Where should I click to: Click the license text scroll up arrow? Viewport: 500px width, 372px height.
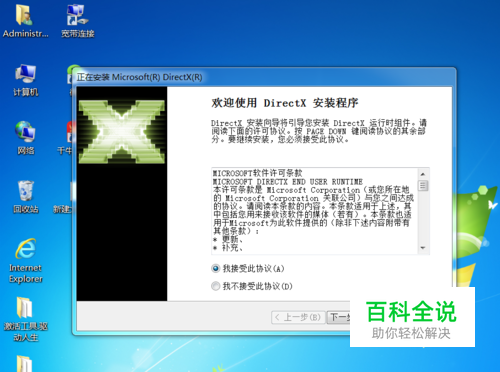pyautogui.click(x=423, y=174)
